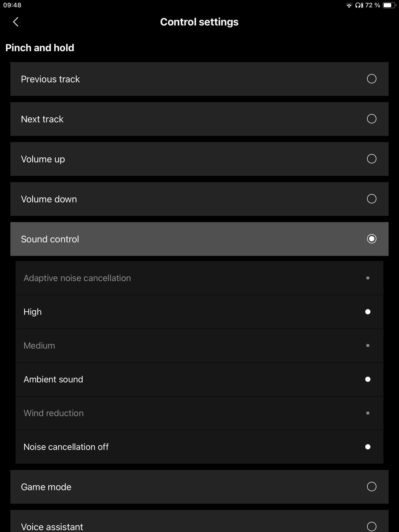Select the Next track radio button

371,119
